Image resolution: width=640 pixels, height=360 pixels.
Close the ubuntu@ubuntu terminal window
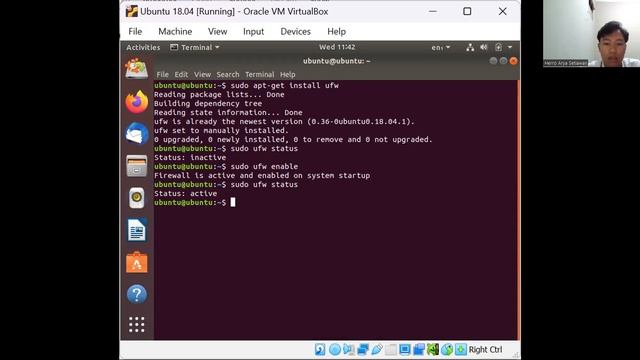(x=513, y=61)
